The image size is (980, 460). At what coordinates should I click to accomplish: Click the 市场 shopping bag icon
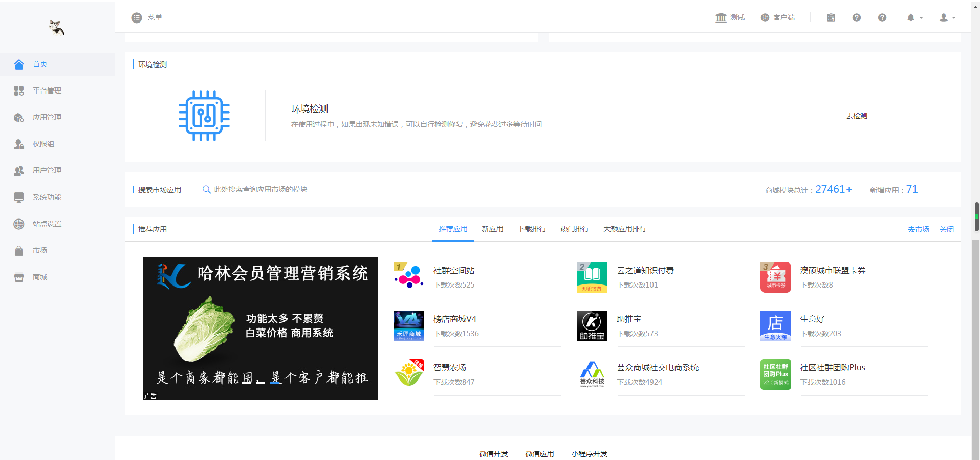(x=19, y=251)
